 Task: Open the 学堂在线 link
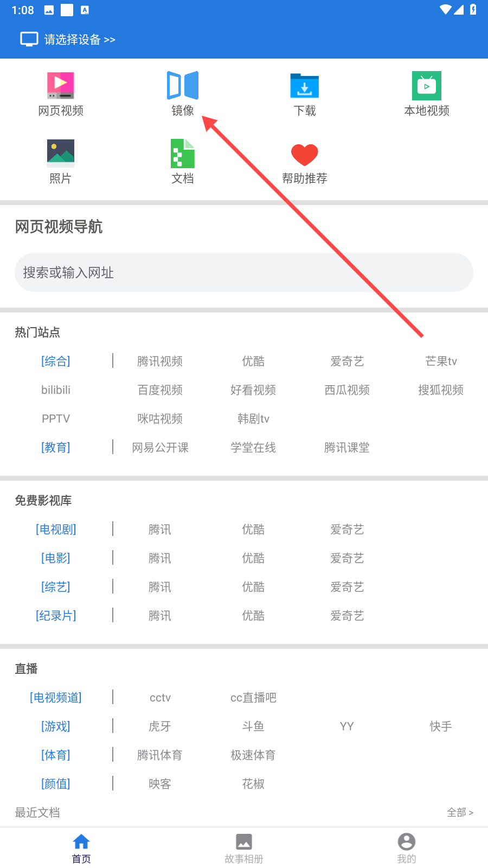(253, 448)
